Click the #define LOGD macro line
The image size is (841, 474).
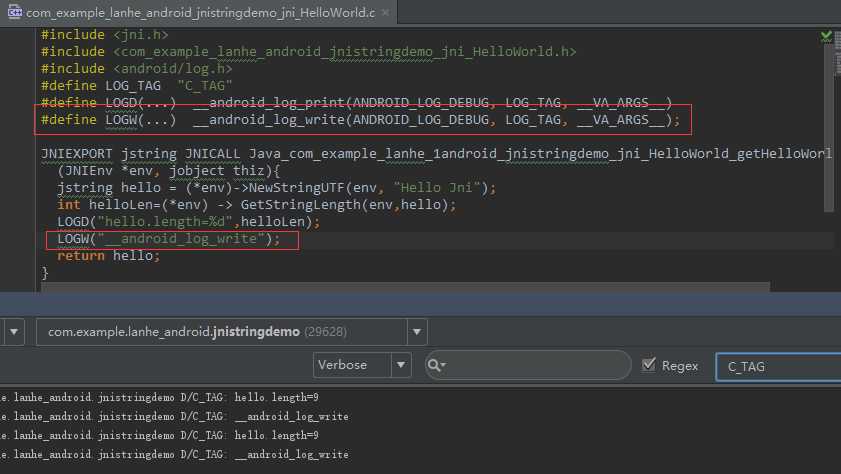point(357,102)
